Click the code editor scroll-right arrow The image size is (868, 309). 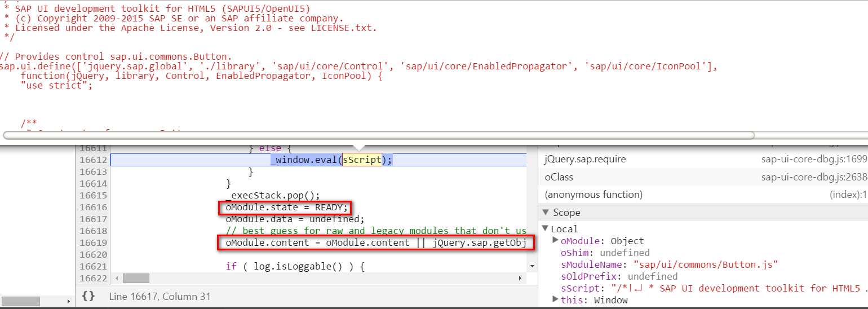pyautogui.click(x=521, y=279)
